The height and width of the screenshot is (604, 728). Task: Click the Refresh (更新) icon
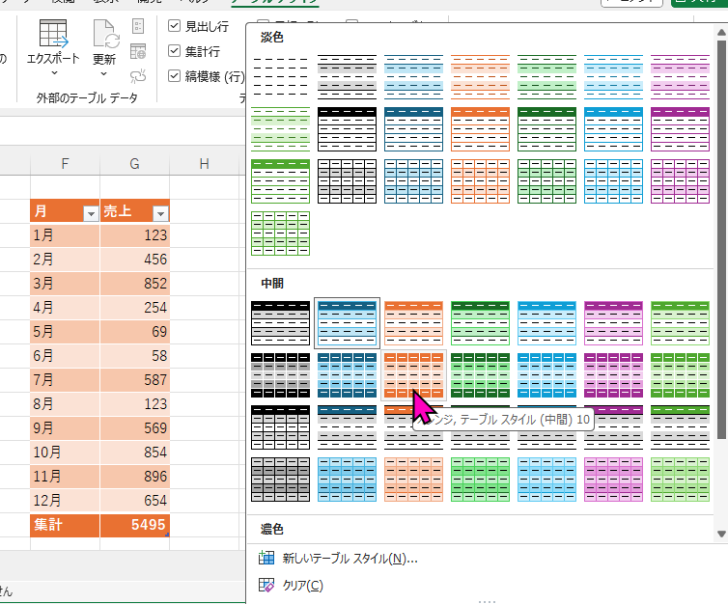click(104, 33)
